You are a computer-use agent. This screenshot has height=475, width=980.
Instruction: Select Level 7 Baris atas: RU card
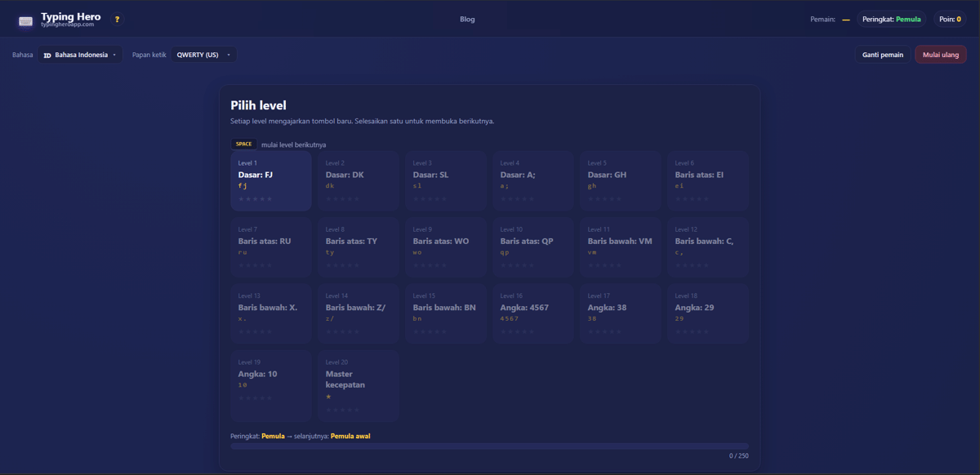point(271,247)
